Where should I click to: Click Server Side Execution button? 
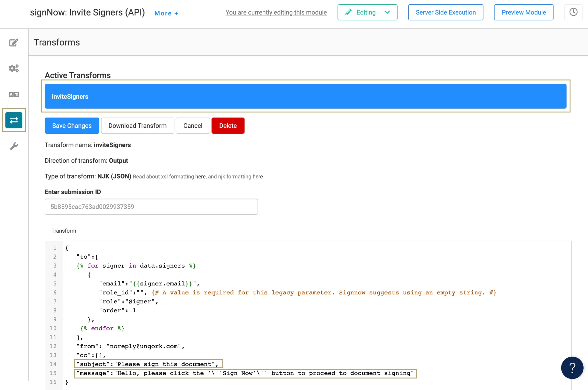coord(445,12)
